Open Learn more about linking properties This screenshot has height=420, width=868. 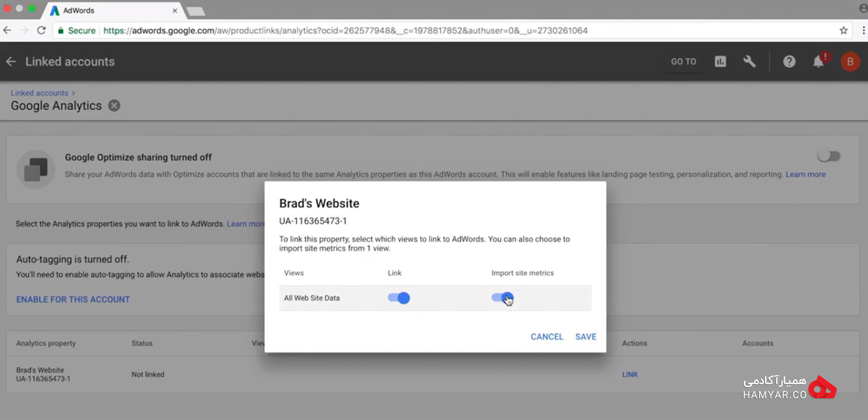(x=245, y=224)
